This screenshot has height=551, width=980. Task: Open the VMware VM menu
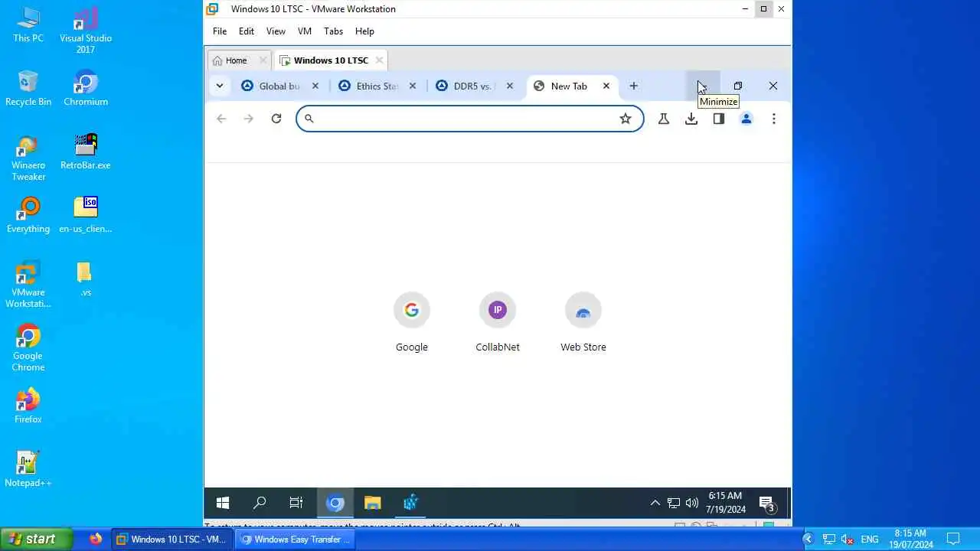click(305, 31)
